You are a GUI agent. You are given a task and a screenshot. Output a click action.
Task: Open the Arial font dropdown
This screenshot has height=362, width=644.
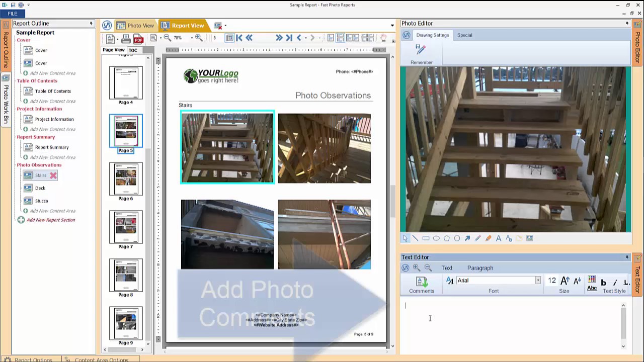pyautogui.click(x=537, y=281)
